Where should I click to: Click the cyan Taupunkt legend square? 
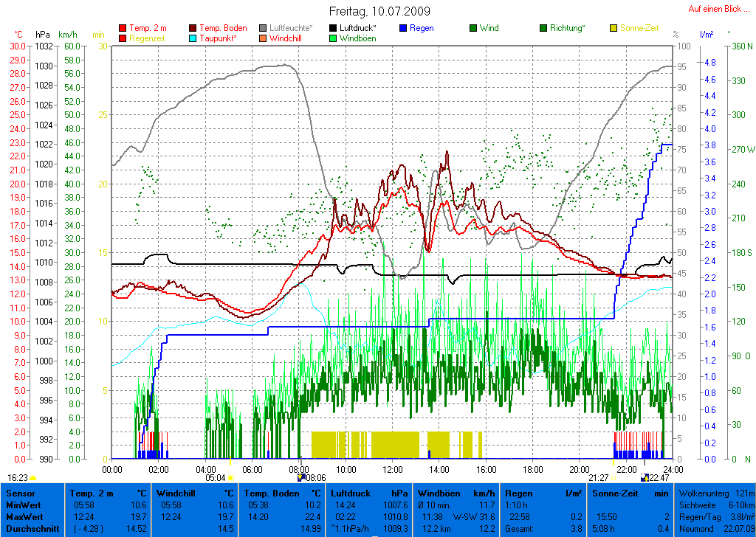click(x=194, y=38)
